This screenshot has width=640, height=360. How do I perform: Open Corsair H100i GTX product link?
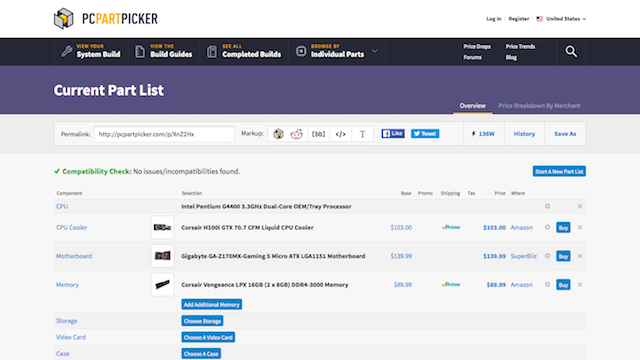(247, 227)
